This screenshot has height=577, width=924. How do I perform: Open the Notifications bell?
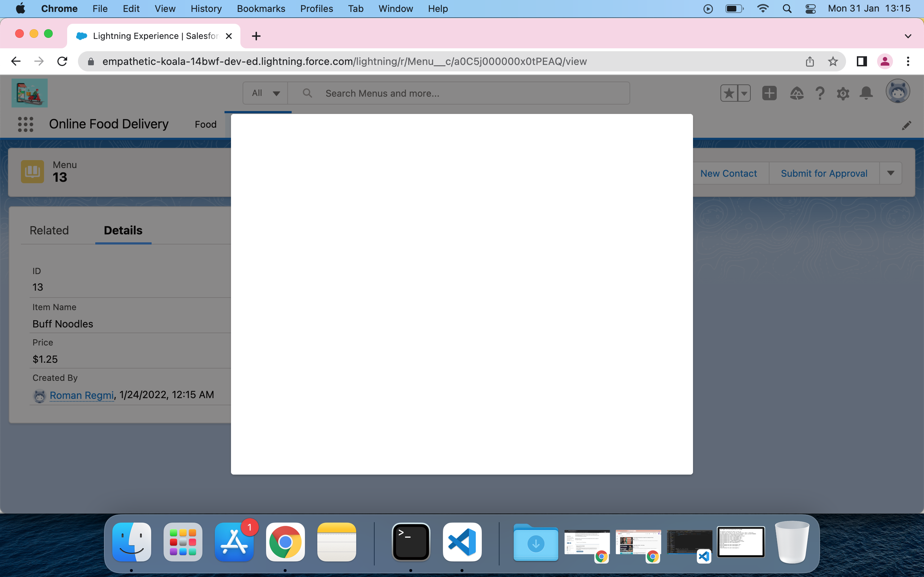tap(866, 93)
